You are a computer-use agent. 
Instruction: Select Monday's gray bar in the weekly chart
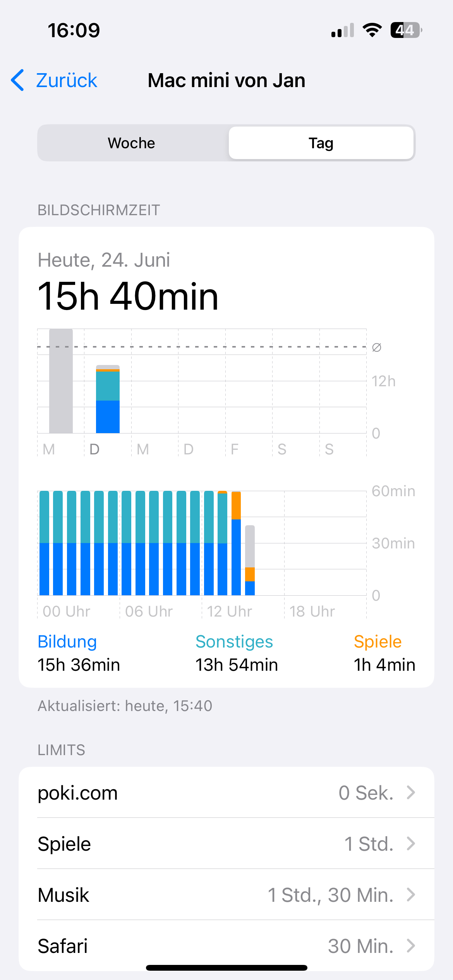click(x=61, y=381)
